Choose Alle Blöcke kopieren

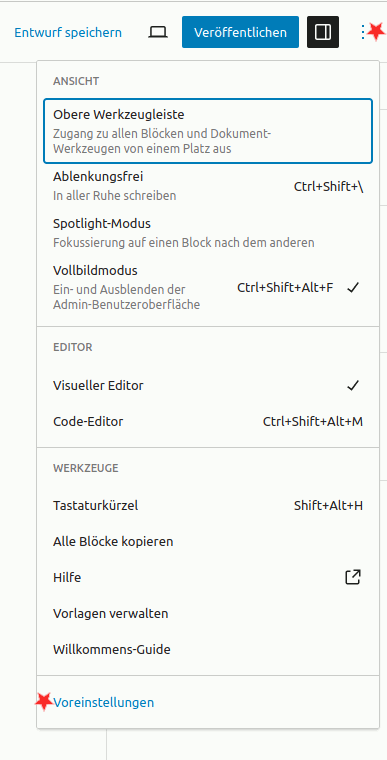click(x=208, y=541)
